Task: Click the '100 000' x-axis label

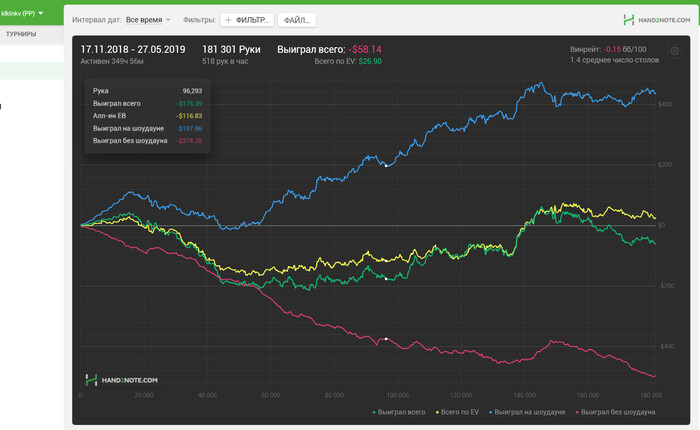Action: 397,395
